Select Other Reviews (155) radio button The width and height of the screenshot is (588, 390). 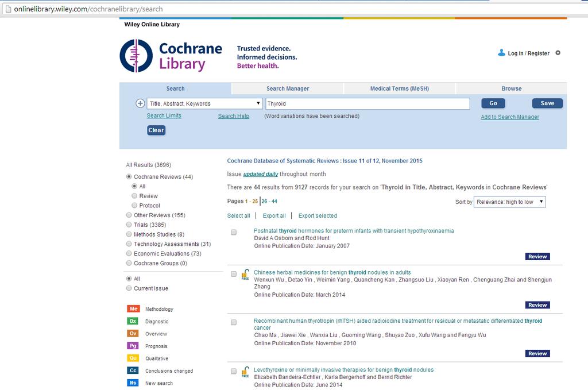tap(129, 215)
